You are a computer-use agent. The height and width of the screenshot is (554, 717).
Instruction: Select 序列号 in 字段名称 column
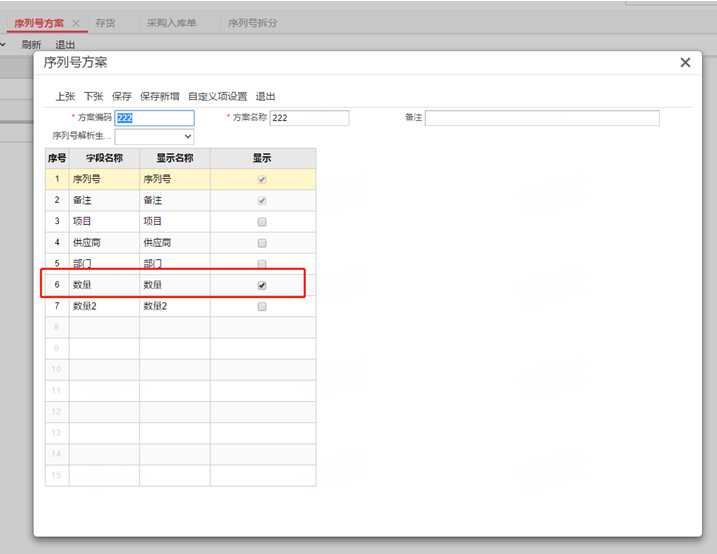tap(104, 179)
